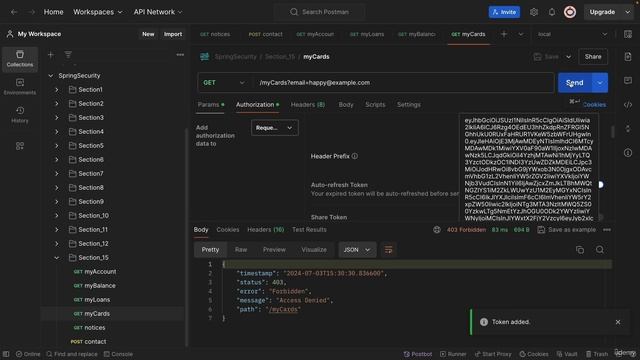Dismiss the Token added notification
This screenshot has height=360, width=640.
618,322
